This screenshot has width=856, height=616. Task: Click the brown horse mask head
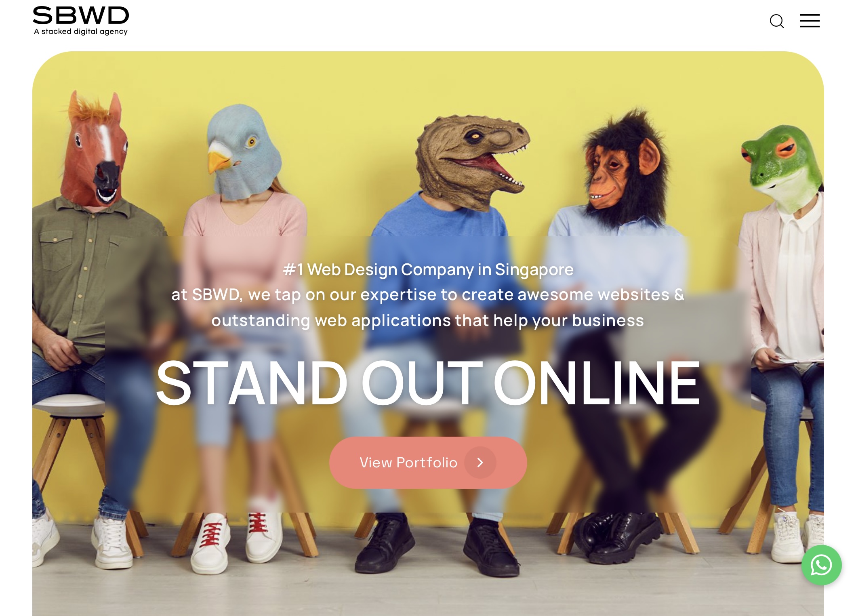coord(97,149)
